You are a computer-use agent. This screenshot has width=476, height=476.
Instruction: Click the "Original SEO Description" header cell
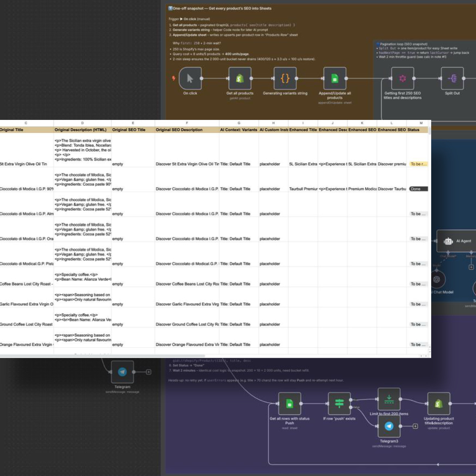(187, 130)
